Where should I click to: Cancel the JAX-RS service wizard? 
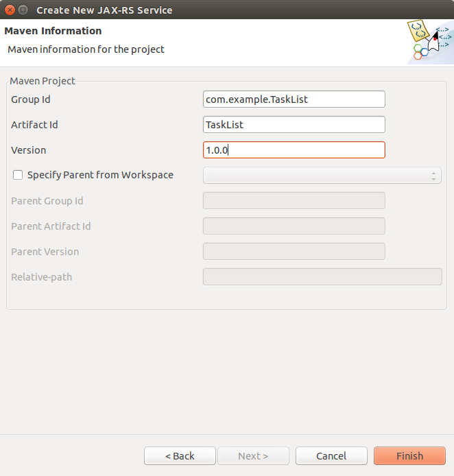pyautogui.click(x=331, y=455)
